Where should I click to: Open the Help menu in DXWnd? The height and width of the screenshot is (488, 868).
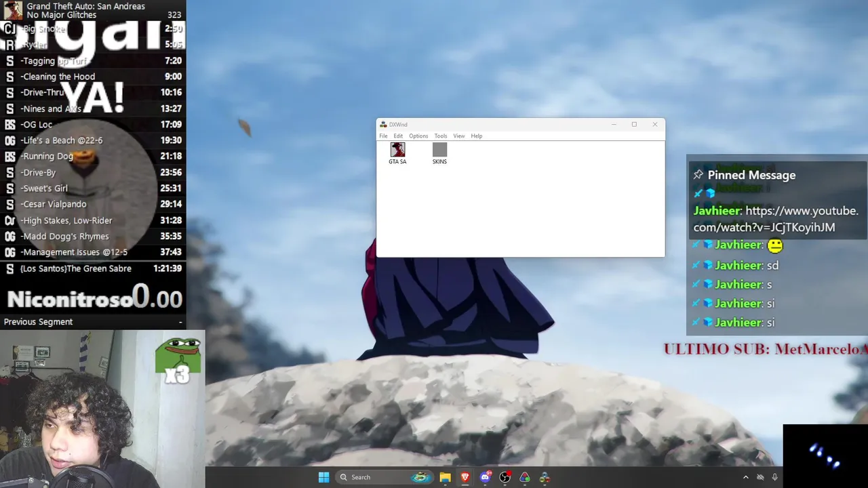[x=477, y=136]
